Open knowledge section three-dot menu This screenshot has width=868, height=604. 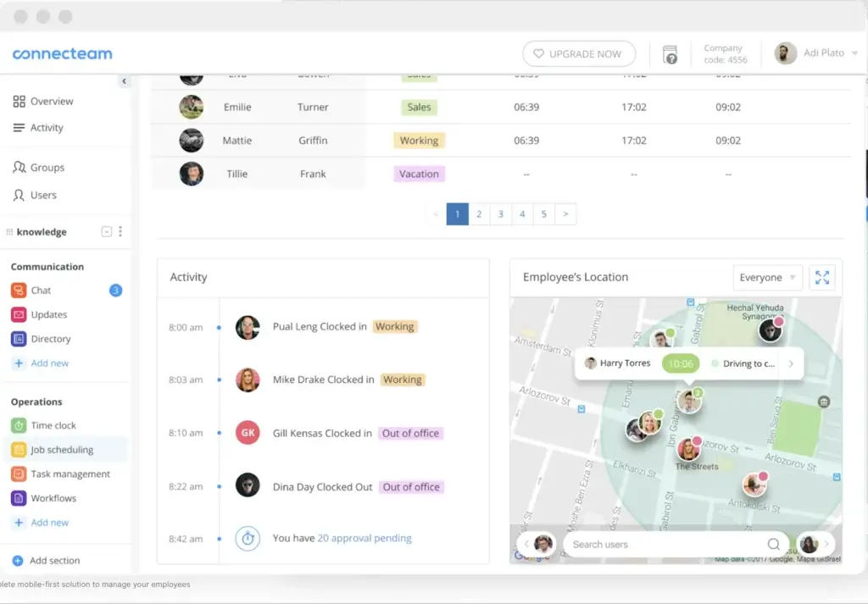pyautogui.click(x=120, y=232)
